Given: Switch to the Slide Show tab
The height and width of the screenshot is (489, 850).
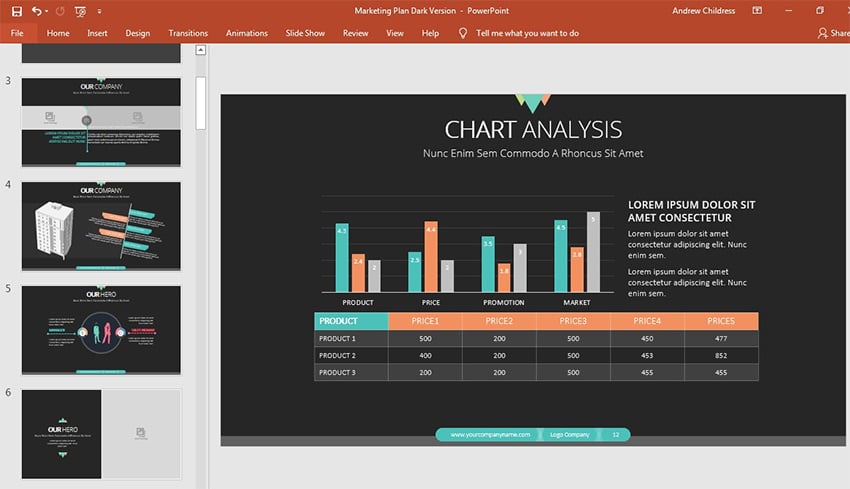Looking at the screenshot, I should (305, 33).
